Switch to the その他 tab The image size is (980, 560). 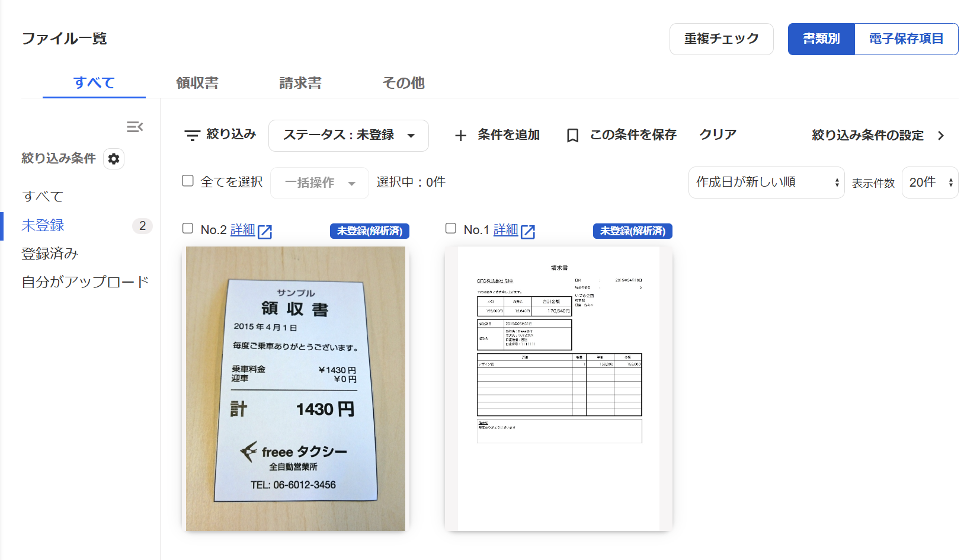coord(403,83)
